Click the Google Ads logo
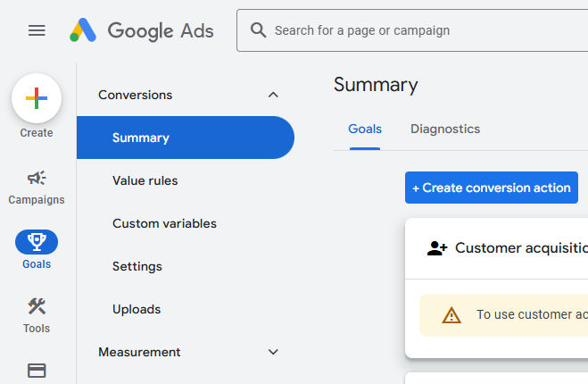The image size is (588, 384). (141, 30)
